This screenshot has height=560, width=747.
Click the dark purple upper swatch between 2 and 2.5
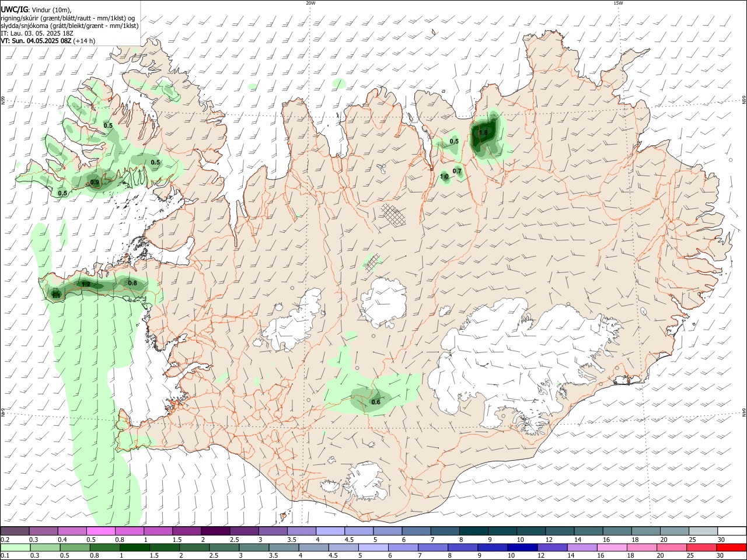tap(215, 531)
